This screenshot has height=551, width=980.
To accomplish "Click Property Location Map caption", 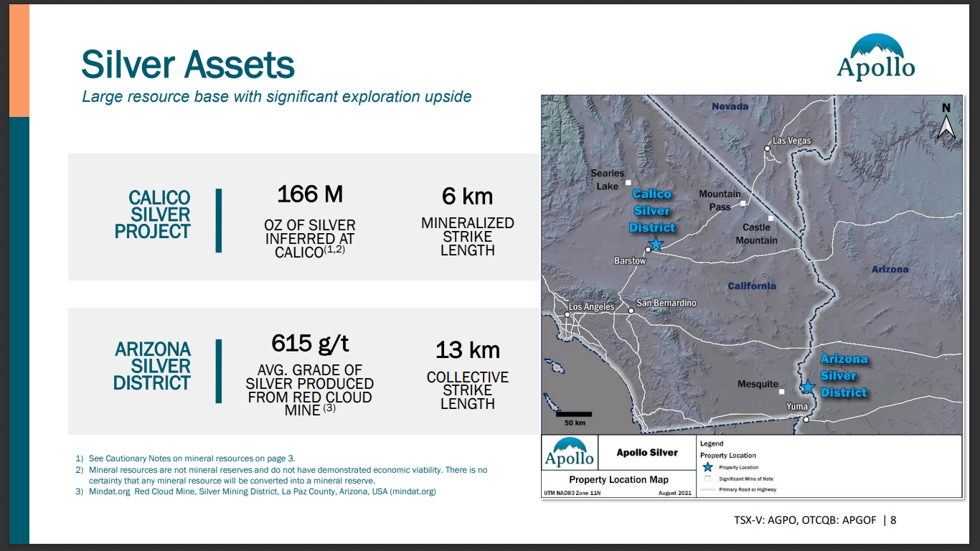I will [618, 479].
